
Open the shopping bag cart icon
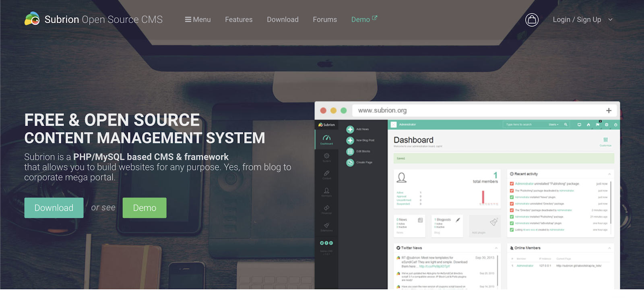(532, 19)
